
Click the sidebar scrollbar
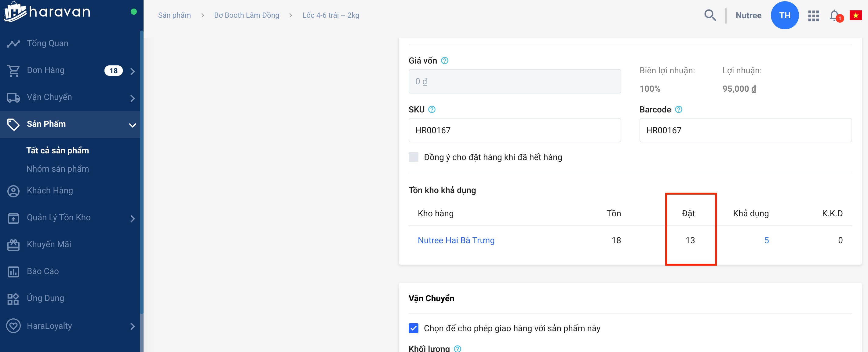[x=141, y=172]
